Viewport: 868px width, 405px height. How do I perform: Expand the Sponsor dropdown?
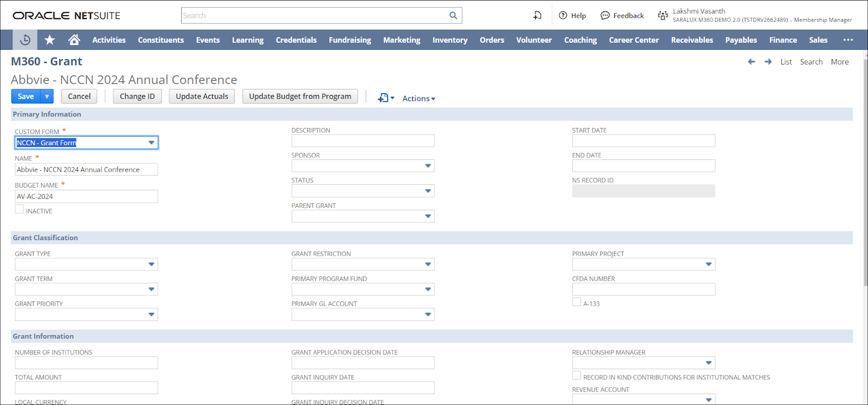coord(428,166)
